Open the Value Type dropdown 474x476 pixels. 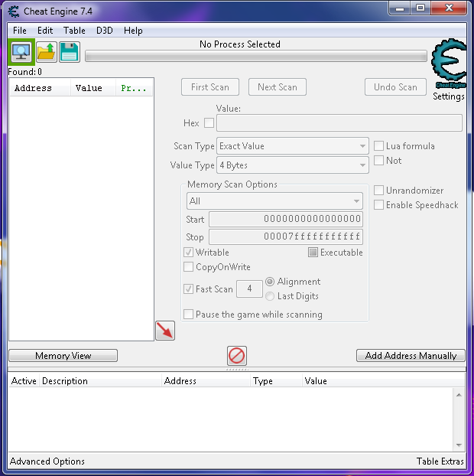pyautogui.click(x=293, y=165)
